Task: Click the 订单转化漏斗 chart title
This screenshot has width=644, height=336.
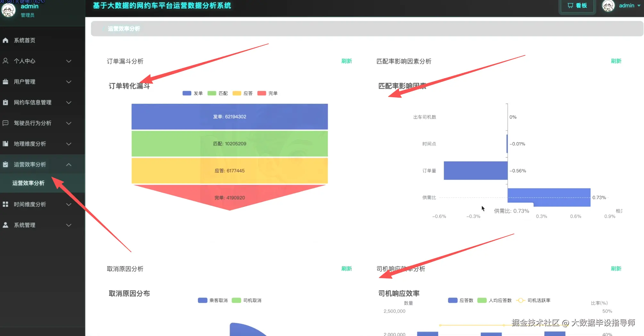Action: click(x=129, y=86)
